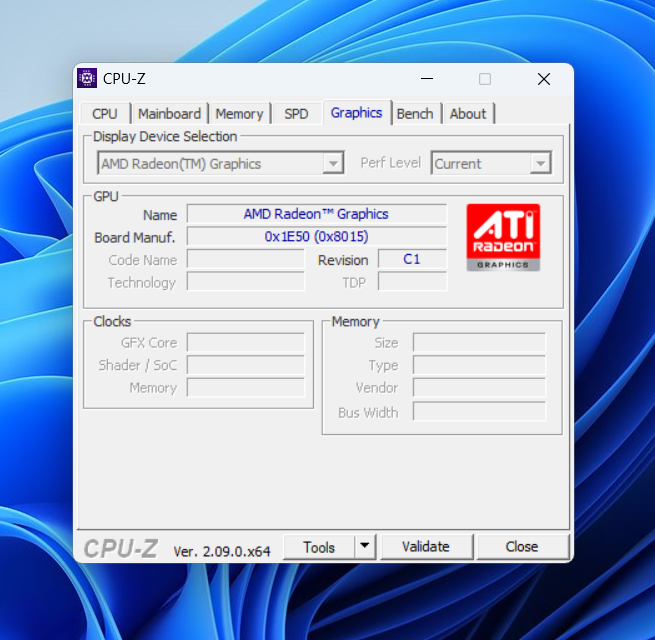Click the empty TDP field
This screenshot has height=640, width=655.
[x=412, y=282]
